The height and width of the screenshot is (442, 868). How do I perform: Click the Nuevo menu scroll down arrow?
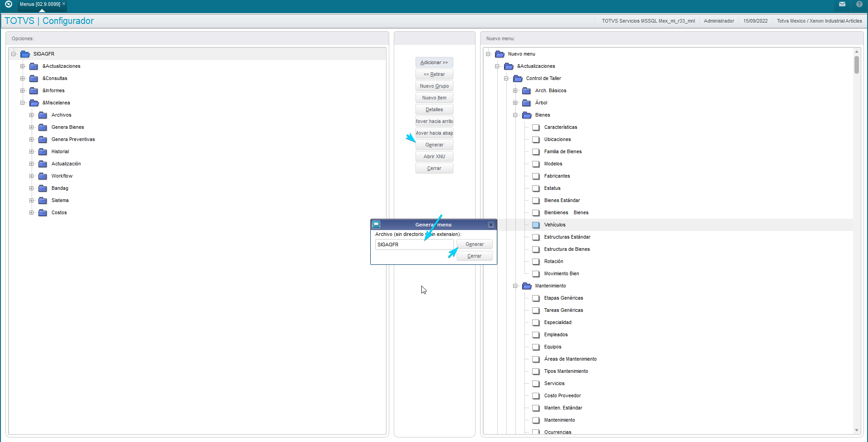coord(856,430)
